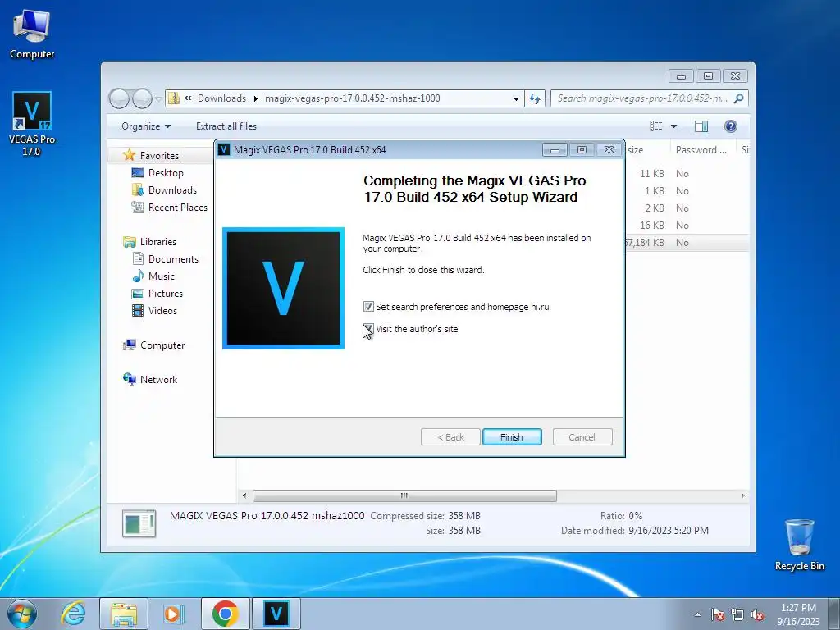Change the view with the Explorer views icon
Screen dimensions: 840x630
(x=655, y=126)
